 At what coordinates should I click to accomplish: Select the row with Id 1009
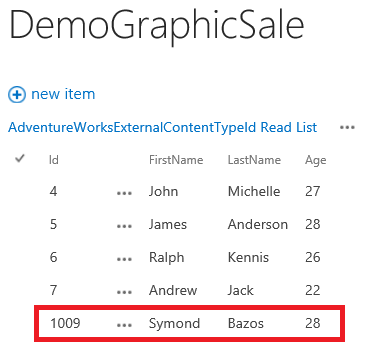[189, 323]
